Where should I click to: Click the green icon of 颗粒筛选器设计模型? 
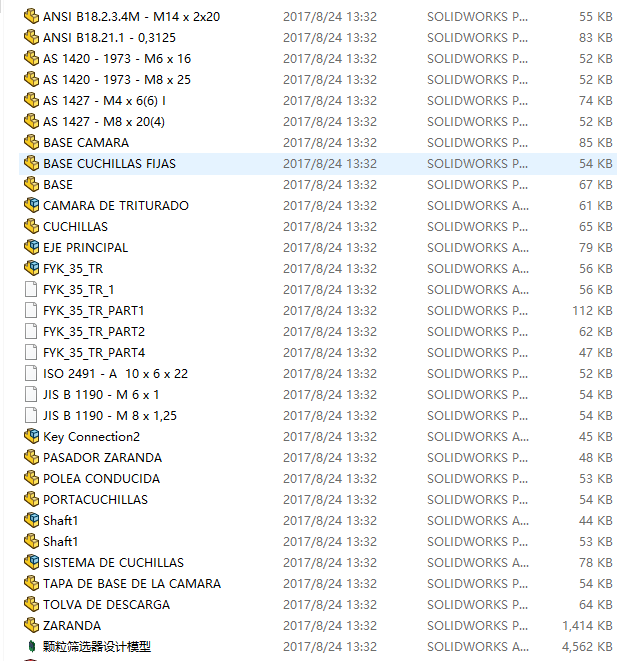[x=31, y=646]
